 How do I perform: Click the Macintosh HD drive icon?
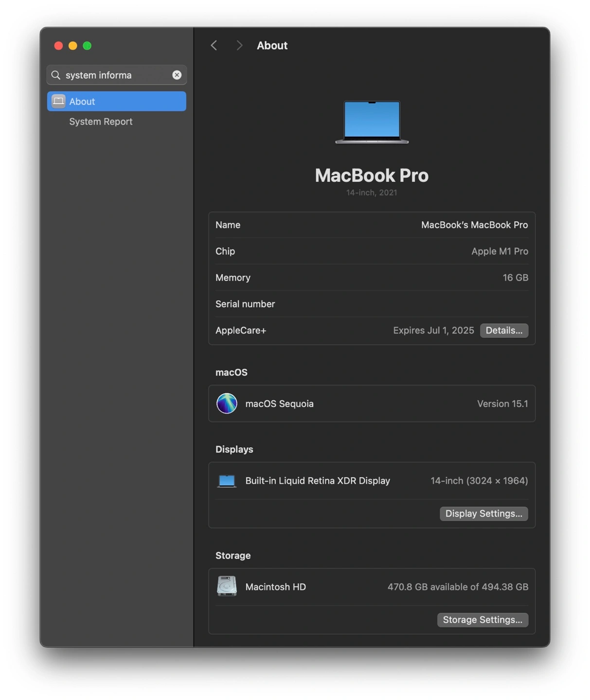(227, 586)
